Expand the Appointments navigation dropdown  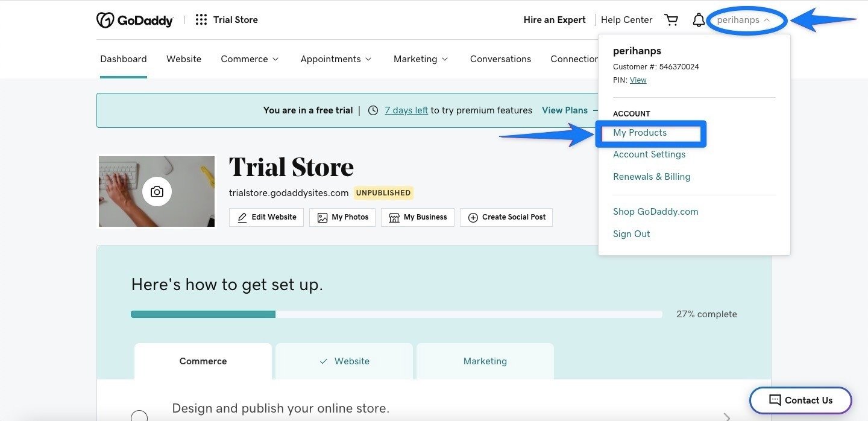point(336,59)
